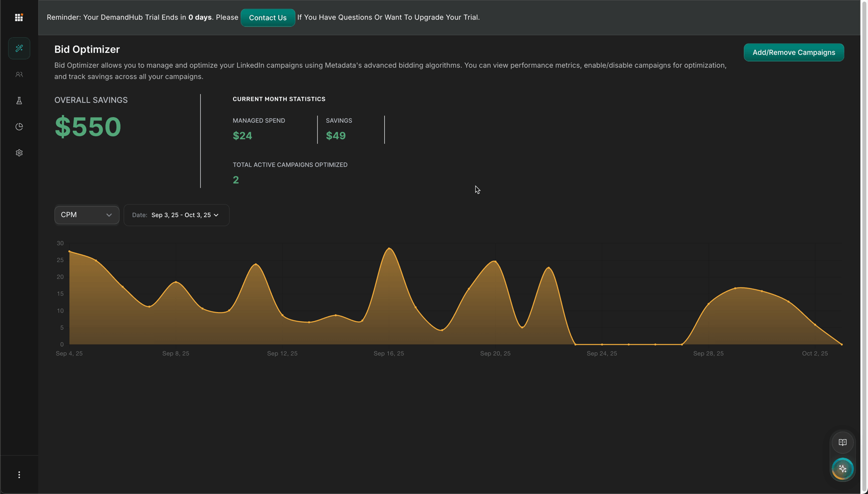Open the three-dot more options menu

tap(19, 475)
